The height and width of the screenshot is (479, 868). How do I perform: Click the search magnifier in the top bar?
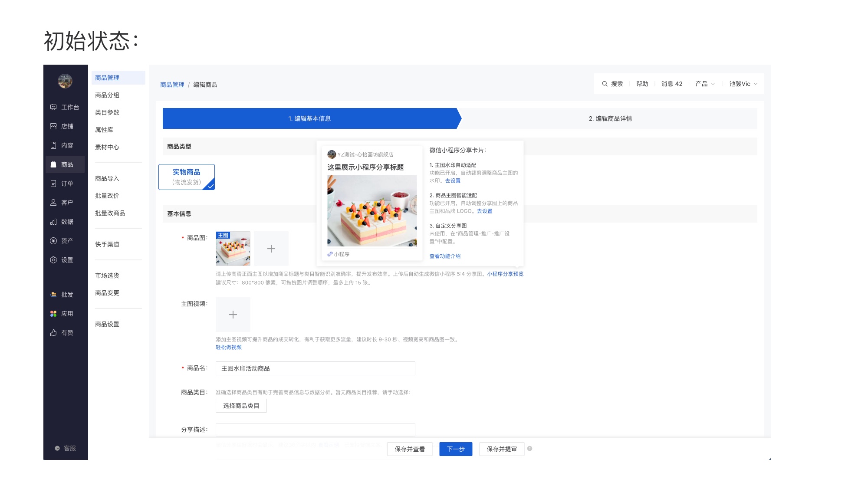(605, 84)
